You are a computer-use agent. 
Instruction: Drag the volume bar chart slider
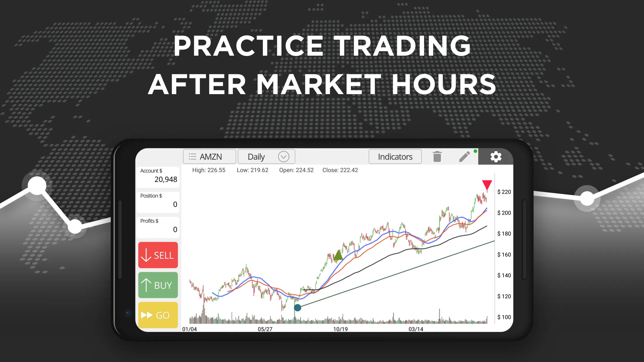pos(299,308)
